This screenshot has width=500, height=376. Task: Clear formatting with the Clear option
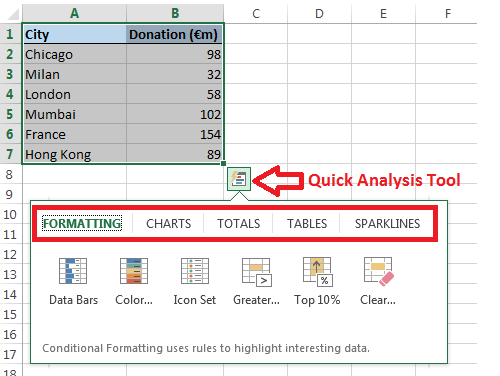pos(378,282)
